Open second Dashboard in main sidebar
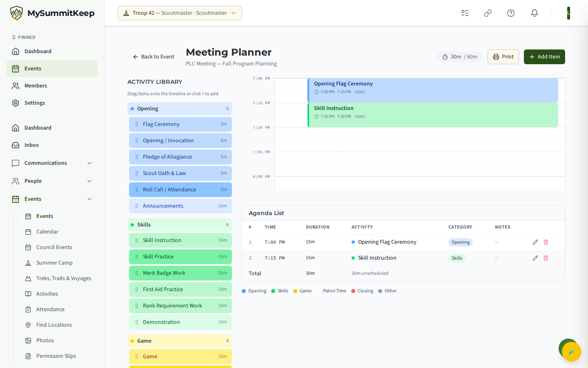The width and height of the screenshot is (588, 368). coord(52,128)
